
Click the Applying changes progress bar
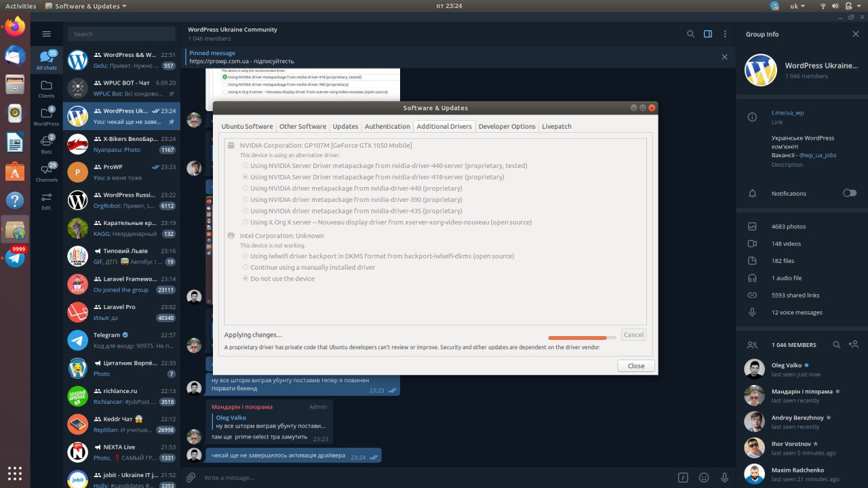tap(583, 338)
